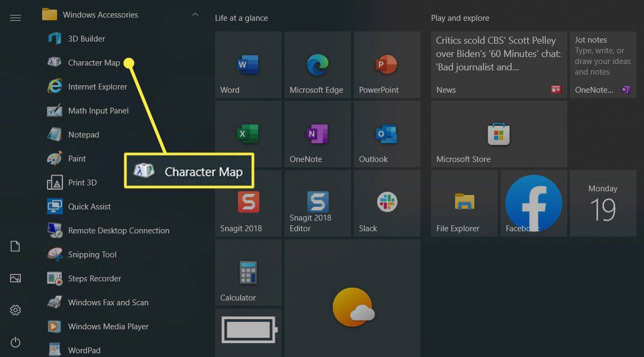Open the Quick Assist icon
Screen dimensions: 644x357
55,206
